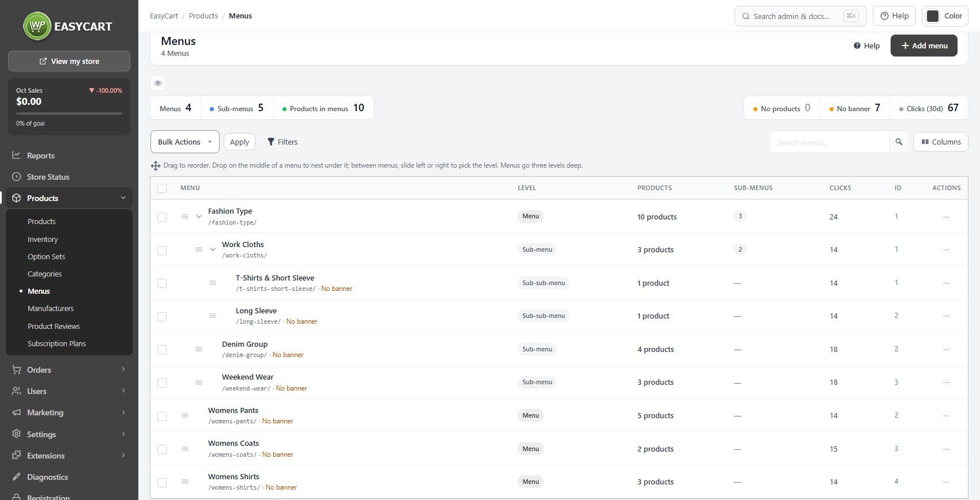Click the eye visibility icon below Menus header
The image size is (980, 500).
click(158, 83)
